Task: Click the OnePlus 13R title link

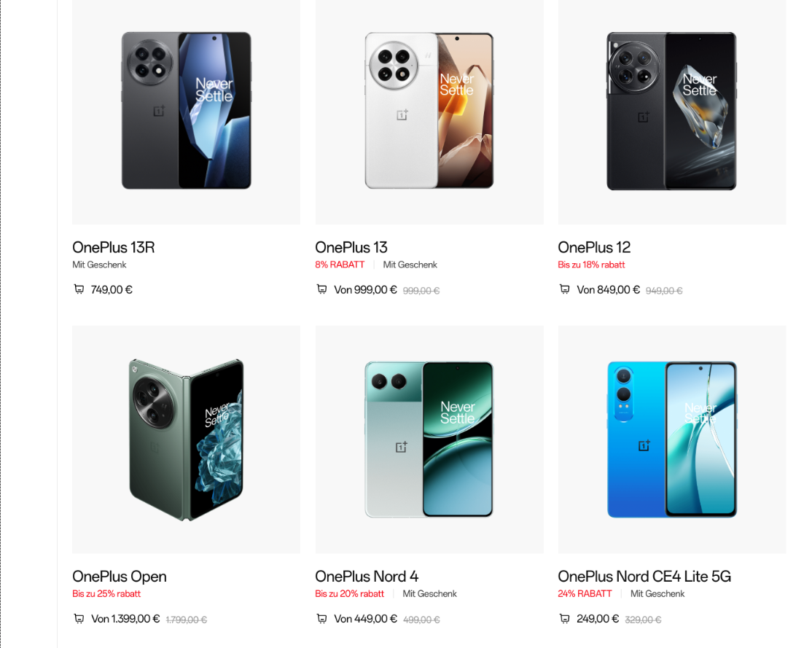Action: [x=114, y=248]
